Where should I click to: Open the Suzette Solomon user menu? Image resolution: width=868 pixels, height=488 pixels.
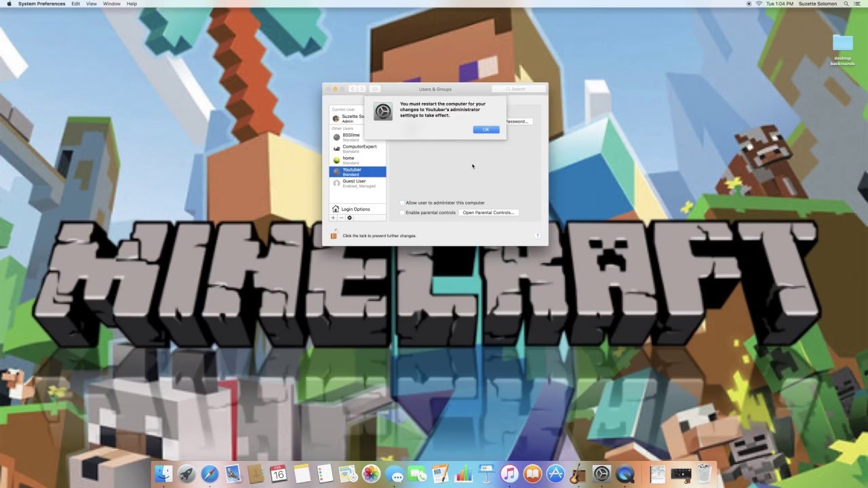point(817,4)
